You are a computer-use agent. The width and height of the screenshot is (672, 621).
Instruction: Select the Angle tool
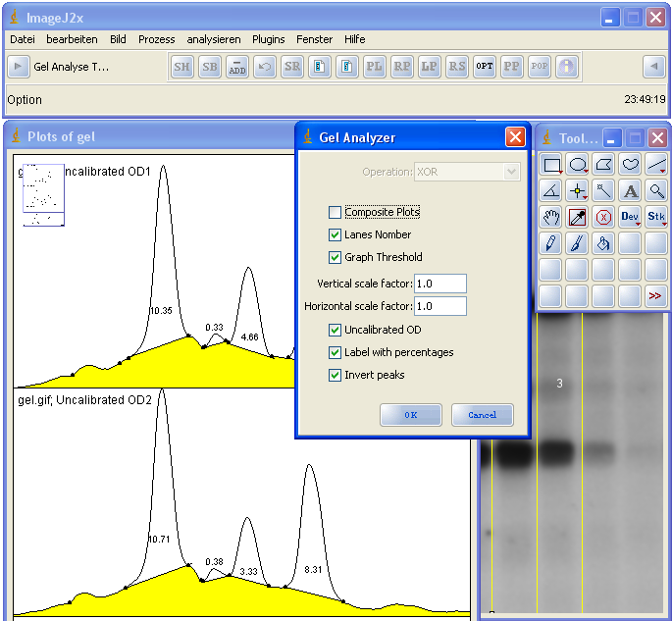(551, 190)
